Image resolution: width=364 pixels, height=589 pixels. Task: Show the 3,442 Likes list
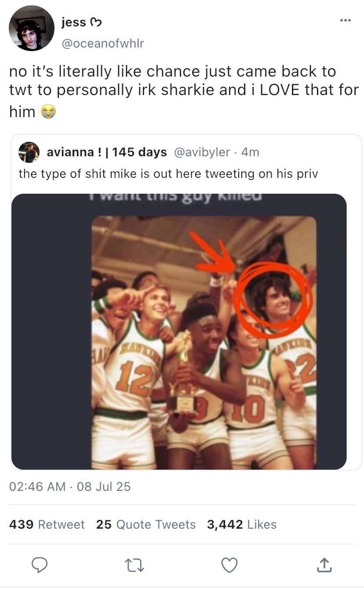(242, 524)
